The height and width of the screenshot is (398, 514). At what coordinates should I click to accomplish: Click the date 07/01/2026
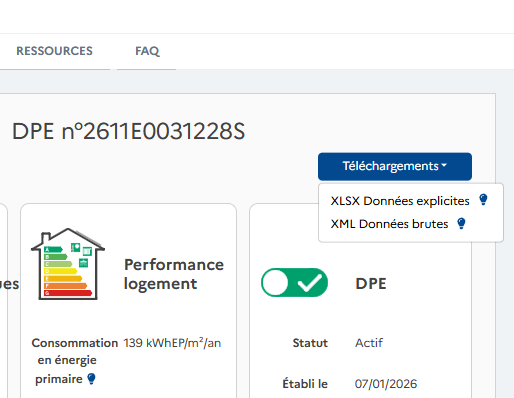coord(386,384)
